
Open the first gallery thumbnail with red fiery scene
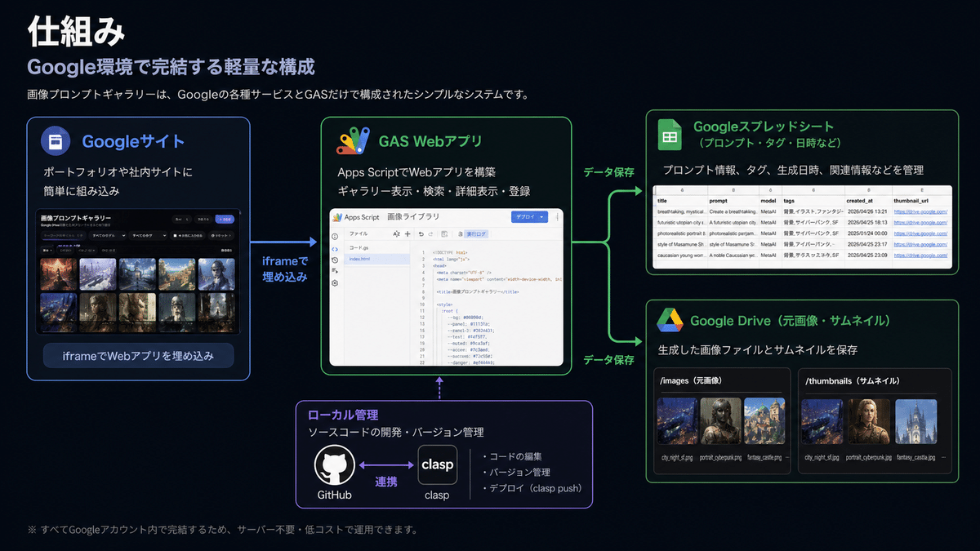click(59, 273)
